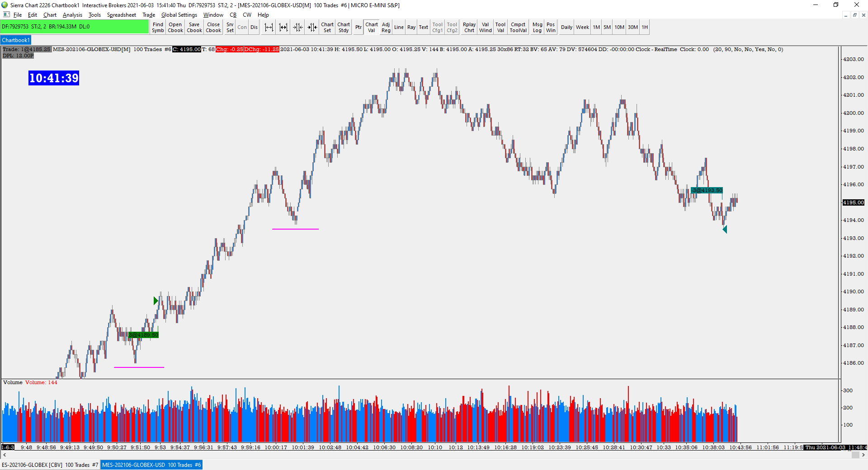Set chart period to 10M

(619, 27)
